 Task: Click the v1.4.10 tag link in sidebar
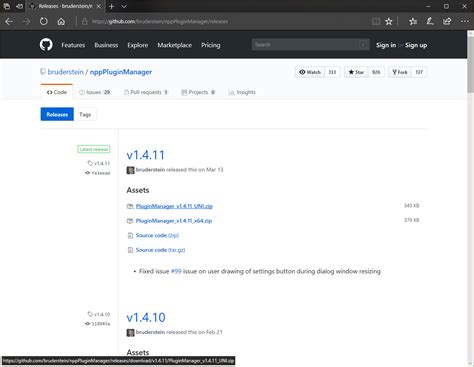coord(99,314)
